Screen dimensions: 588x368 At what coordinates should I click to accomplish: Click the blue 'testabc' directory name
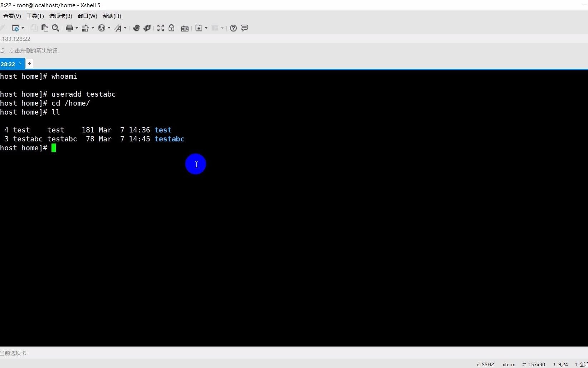[x=170, y=139]
